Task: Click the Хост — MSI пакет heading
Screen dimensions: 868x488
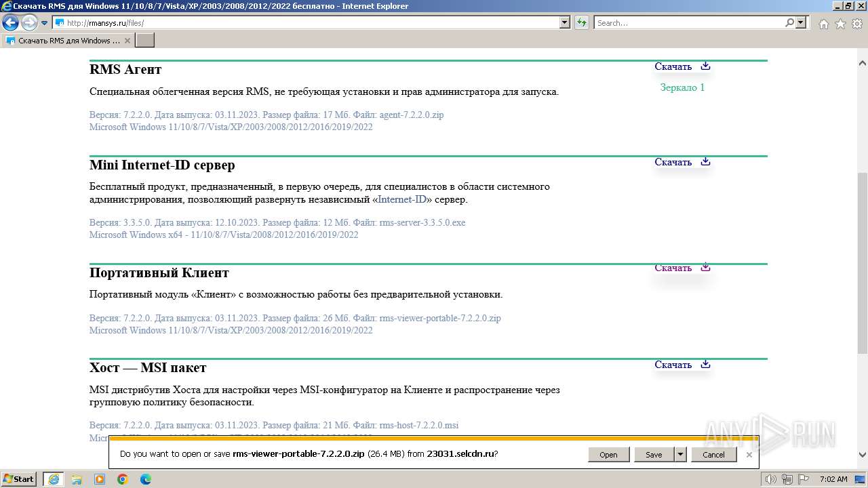Action: 148,367
